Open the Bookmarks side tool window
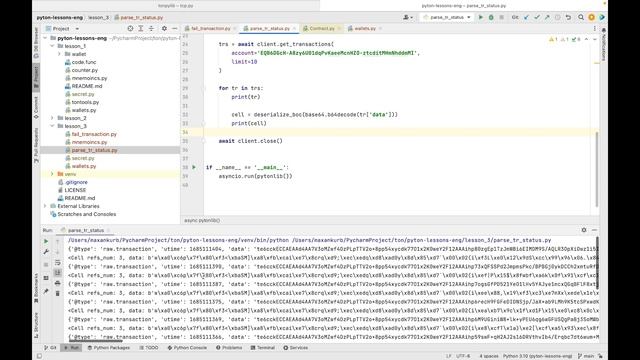 (x=36, y=287)
